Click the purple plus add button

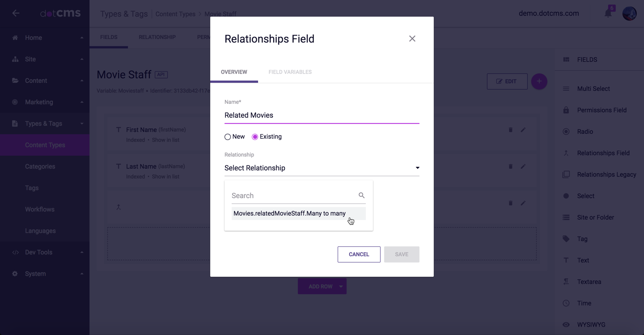(x=539, y=81)
